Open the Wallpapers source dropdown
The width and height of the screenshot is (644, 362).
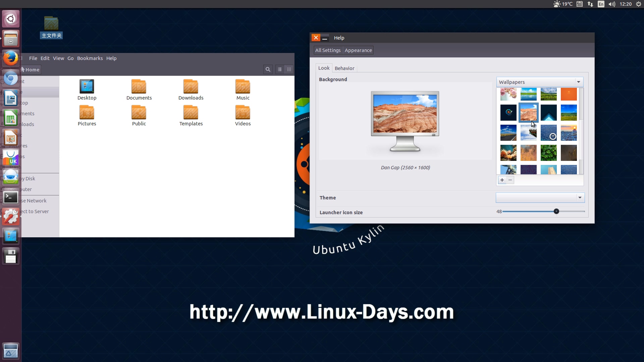point(540,82)
